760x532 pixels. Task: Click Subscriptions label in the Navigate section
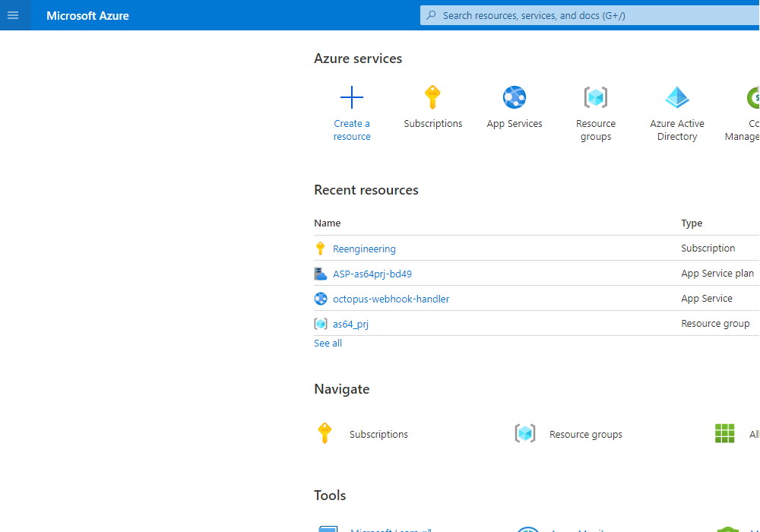pos(378,434)
